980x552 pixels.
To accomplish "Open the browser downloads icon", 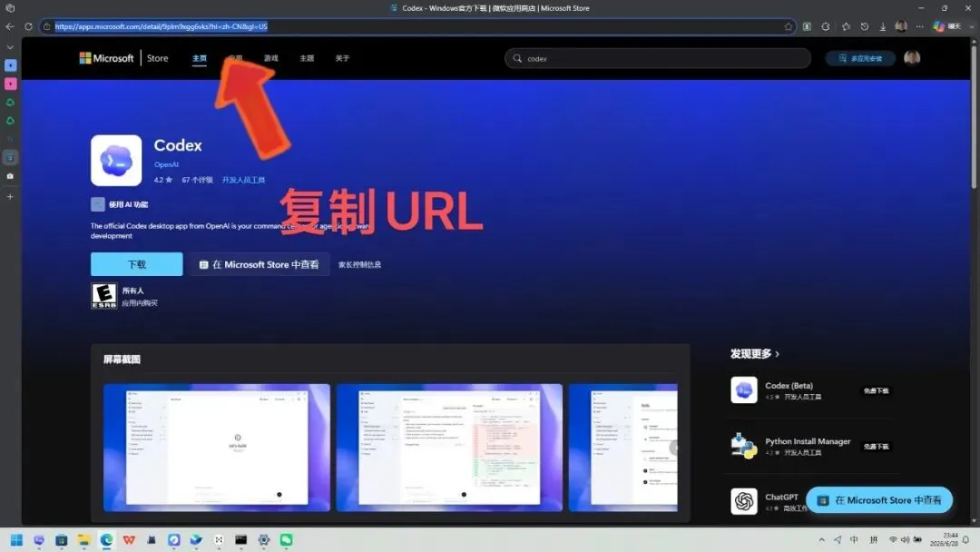I will [883, 26].
